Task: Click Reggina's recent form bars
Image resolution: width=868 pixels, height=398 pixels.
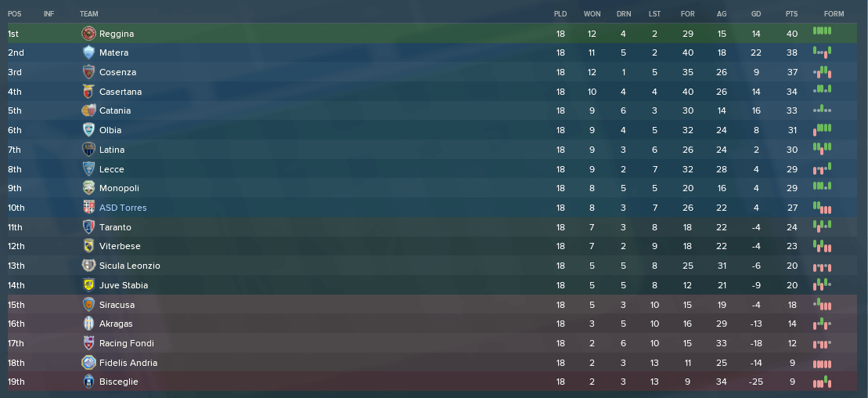Action: click(822, 31)
